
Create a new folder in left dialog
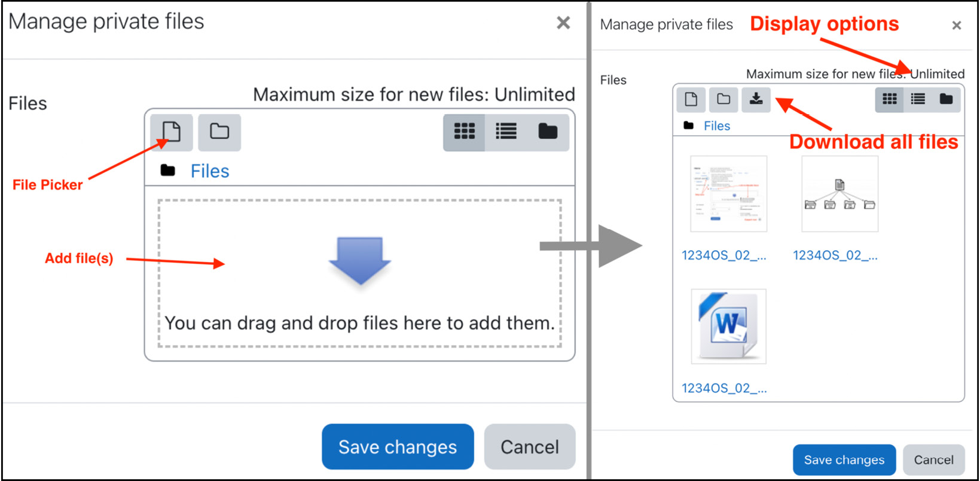coord(219,132)
